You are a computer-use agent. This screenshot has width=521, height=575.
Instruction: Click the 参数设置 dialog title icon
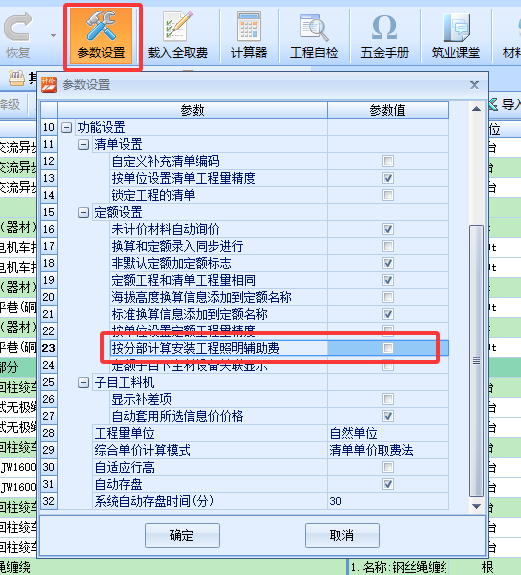pos(49,85)
